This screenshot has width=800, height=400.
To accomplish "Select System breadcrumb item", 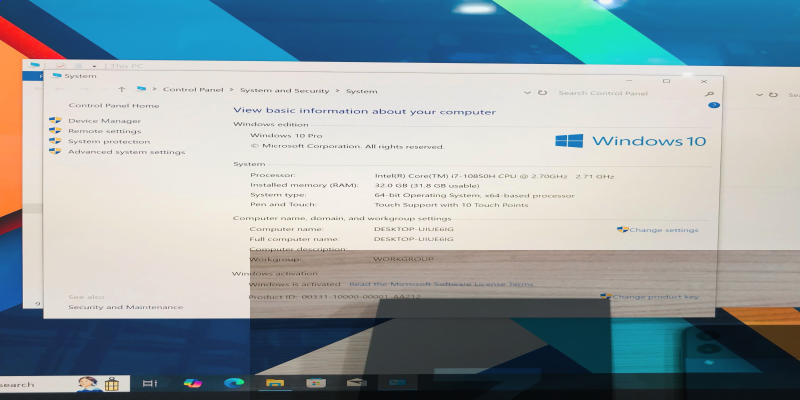I will (362, 91).
